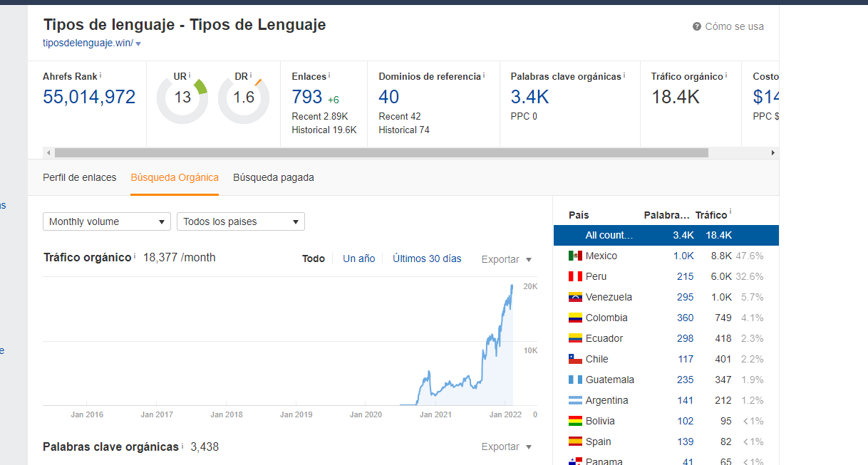This screenshot has width=868, height=465.
Task: Click the Spain flag icon
Action: coord(575,442)
